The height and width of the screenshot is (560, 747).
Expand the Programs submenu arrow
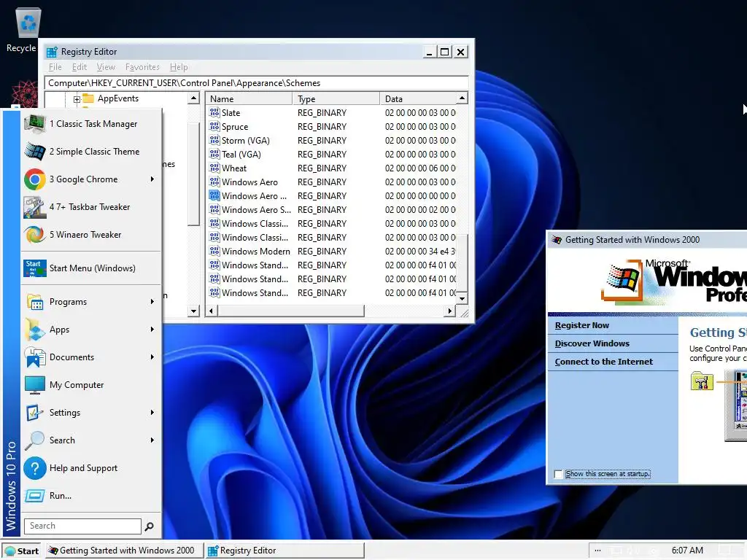click(152, 302)
